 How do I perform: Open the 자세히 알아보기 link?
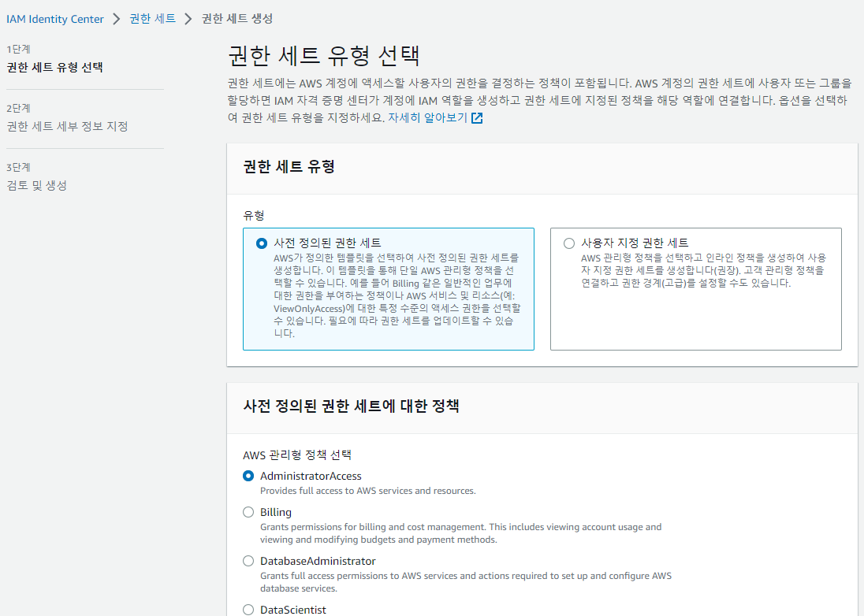point(427,118)
